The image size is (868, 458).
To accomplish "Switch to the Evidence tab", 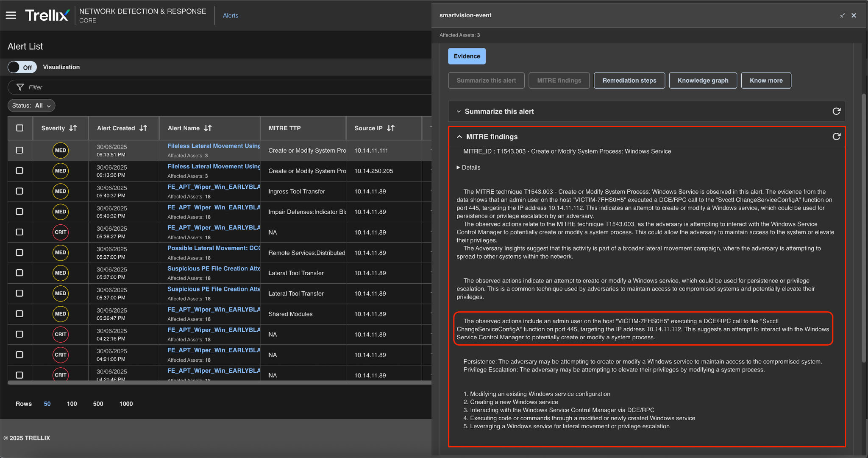I will [467, 56].
